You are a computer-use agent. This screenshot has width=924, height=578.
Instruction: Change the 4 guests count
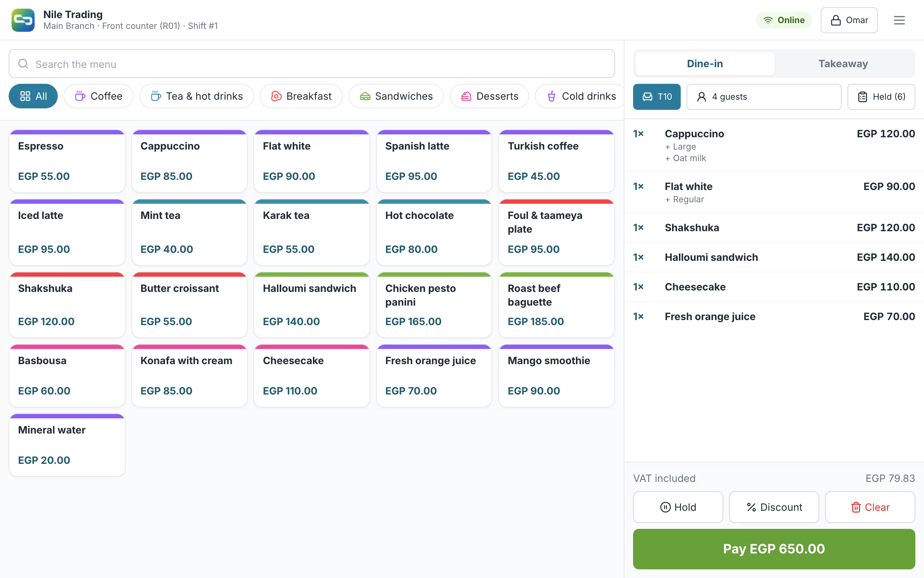[764, 97]
